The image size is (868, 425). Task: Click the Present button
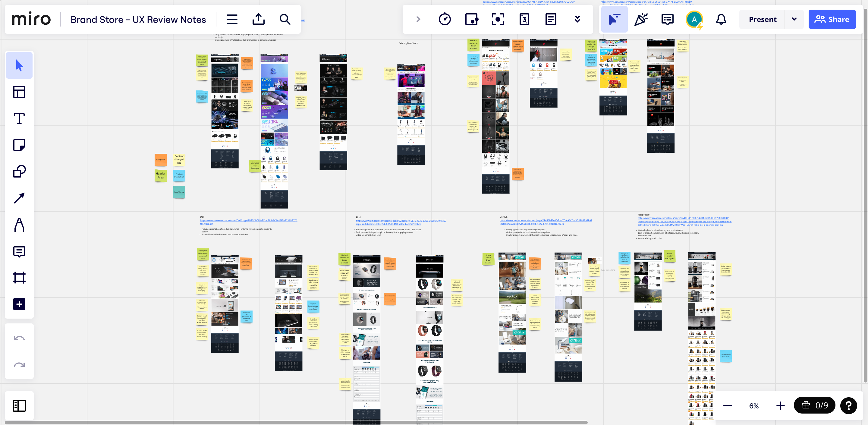763,19
